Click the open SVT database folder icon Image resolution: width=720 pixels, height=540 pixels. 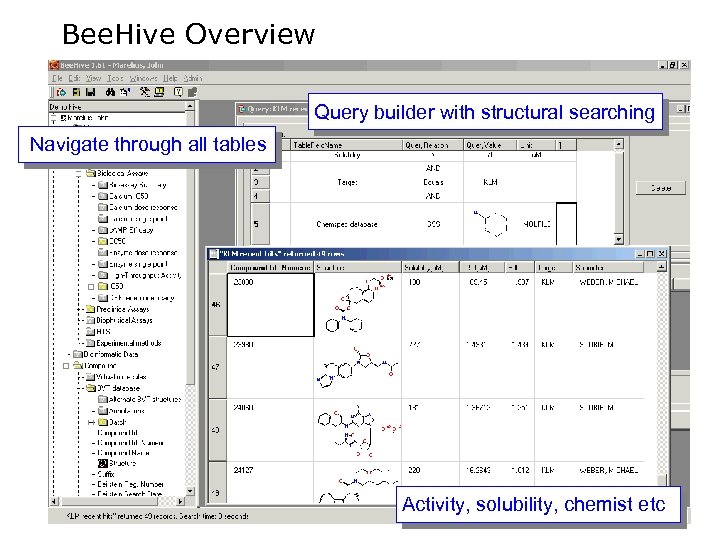click(x=91, y=388)
